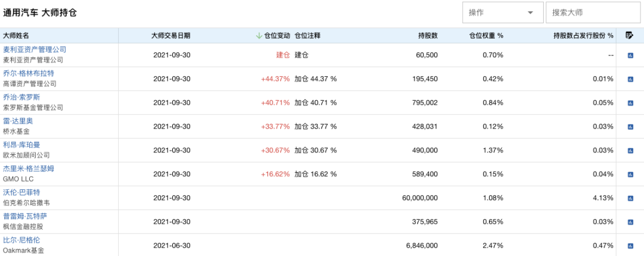
Task: Sort by 仓位权重 % column header
Action: pyautogui.click(x=487, y=36)
